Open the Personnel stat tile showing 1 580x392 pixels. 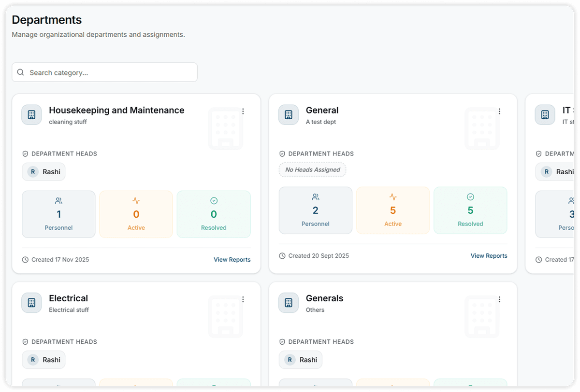58,214
